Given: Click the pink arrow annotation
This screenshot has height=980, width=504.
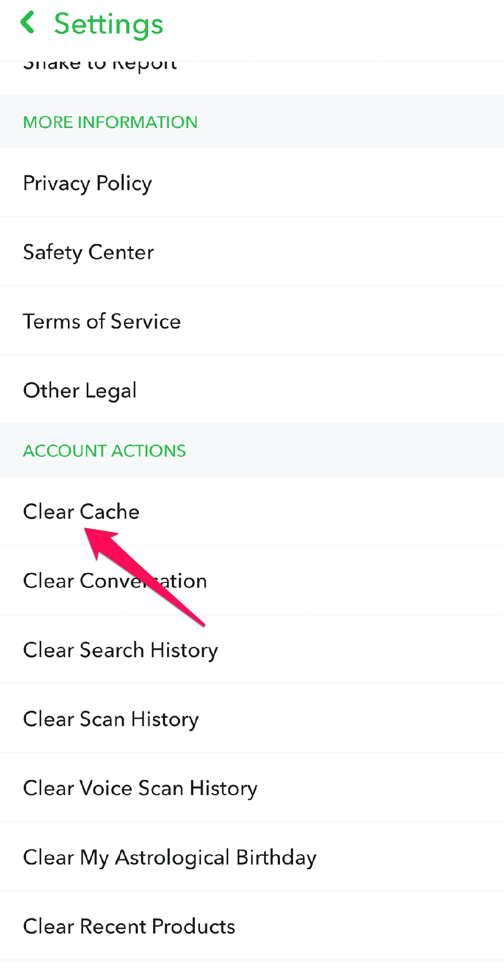Looking at the screenshot, I should pos(146,575).
